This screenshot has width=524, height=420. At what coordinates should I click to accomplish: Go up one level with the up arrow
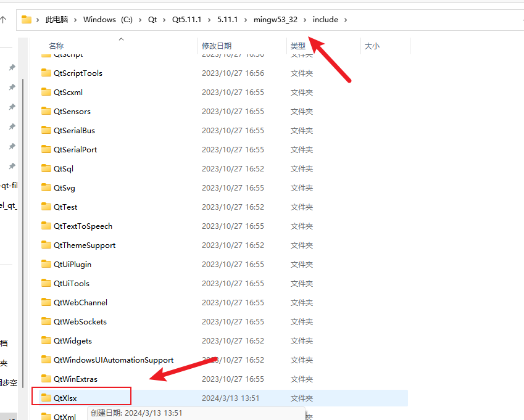(3, 20)
